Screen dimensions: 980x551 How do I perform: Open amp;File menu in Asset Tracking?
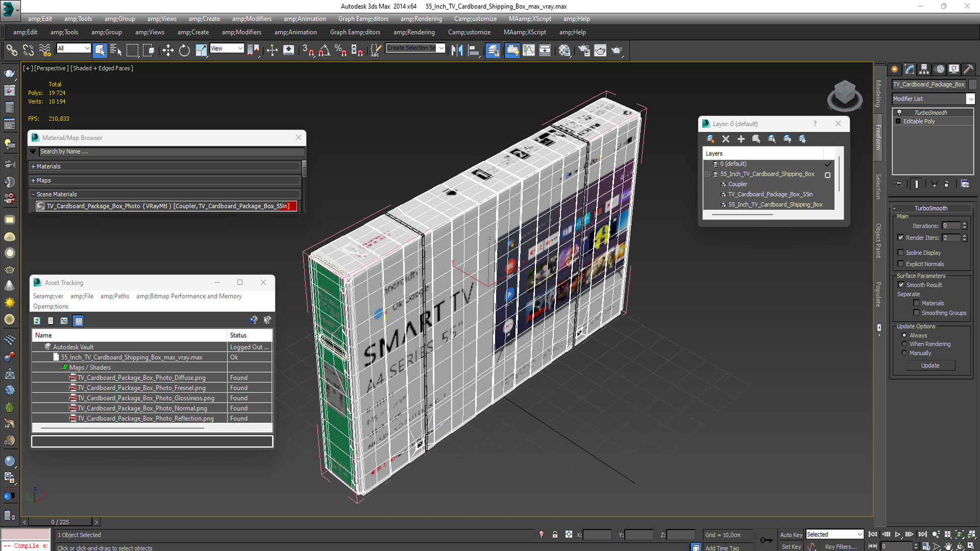tap(82, 296)
